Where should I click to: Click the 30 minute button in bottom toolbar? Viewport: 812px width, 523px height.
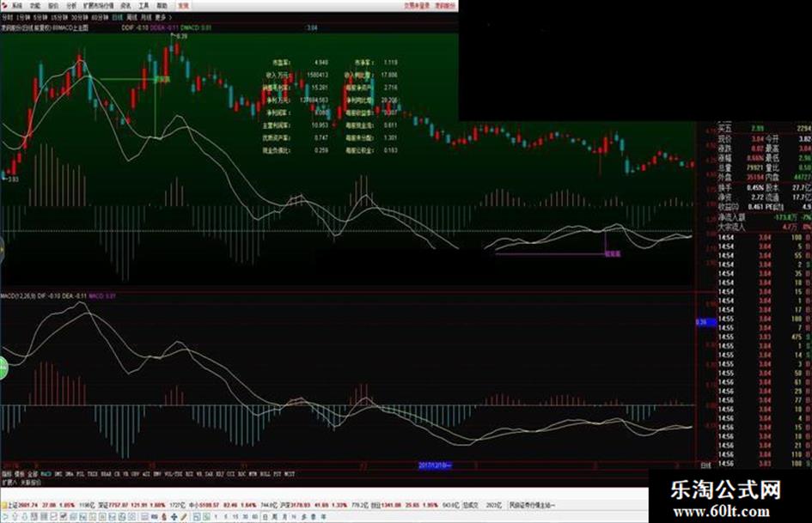(x=245, y=517)
